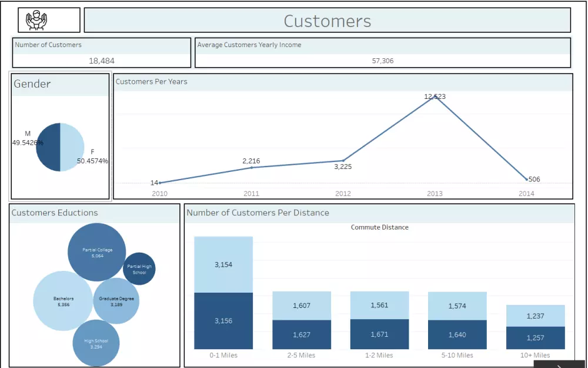The image size is (588, 368).
Task: Click the Partial College bubble
Action: point(98,253)
